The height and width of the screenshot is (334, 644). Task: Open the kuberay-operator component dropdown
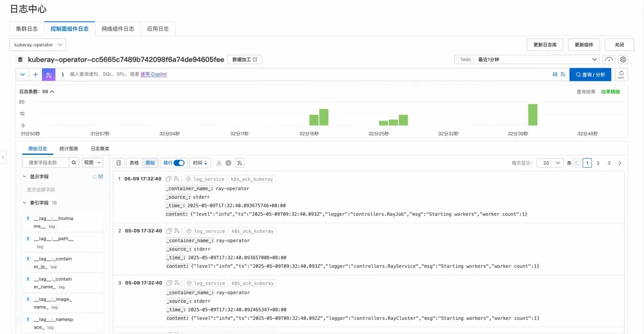point(38,45)
